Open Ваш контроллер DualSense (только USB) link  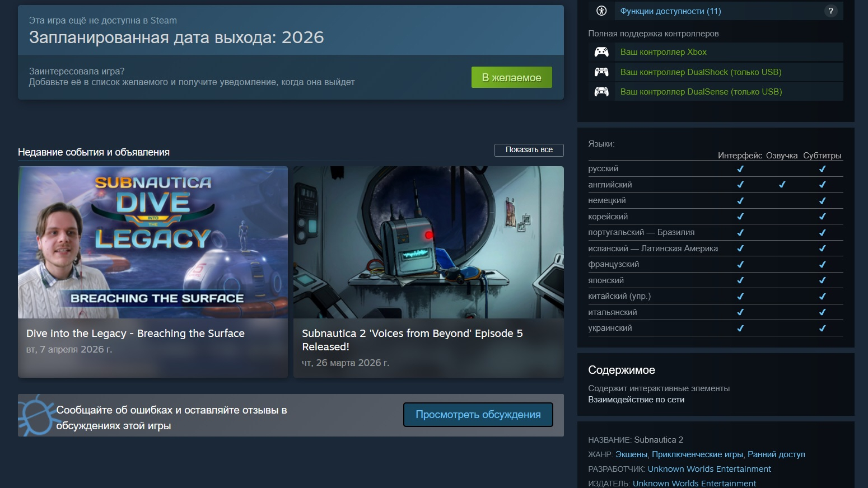pos(701,92)
